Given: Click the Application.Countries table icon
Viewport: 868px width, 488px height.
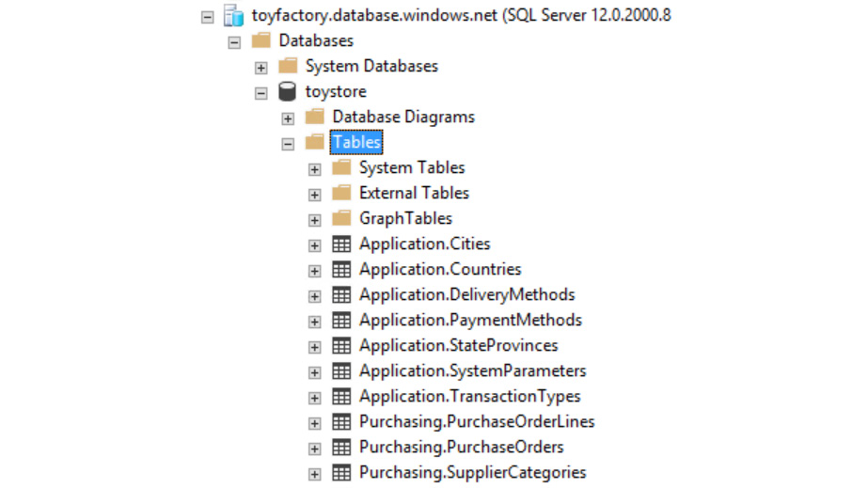Looking at the screenshot, I should 341,270.
